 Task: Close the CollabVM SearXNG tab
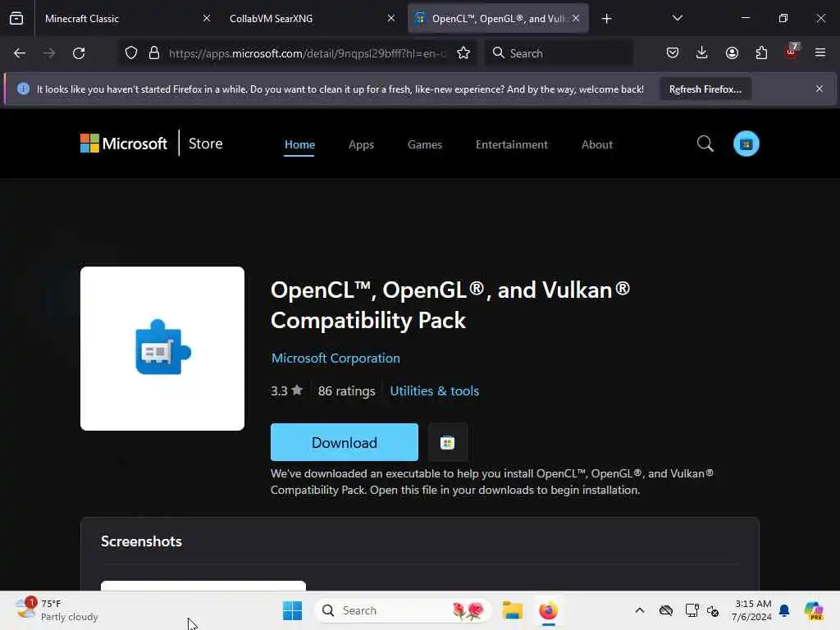[x=391, y=19]
